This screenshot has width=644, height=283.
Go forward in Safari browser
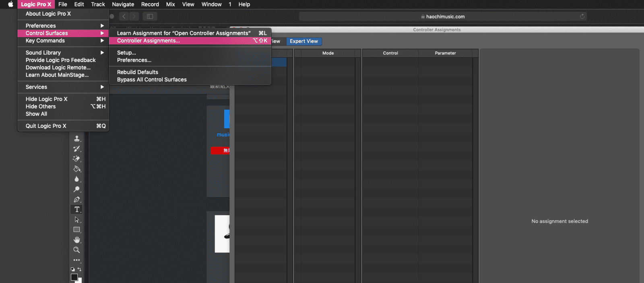pyautogui.click(x=134, y=17)
